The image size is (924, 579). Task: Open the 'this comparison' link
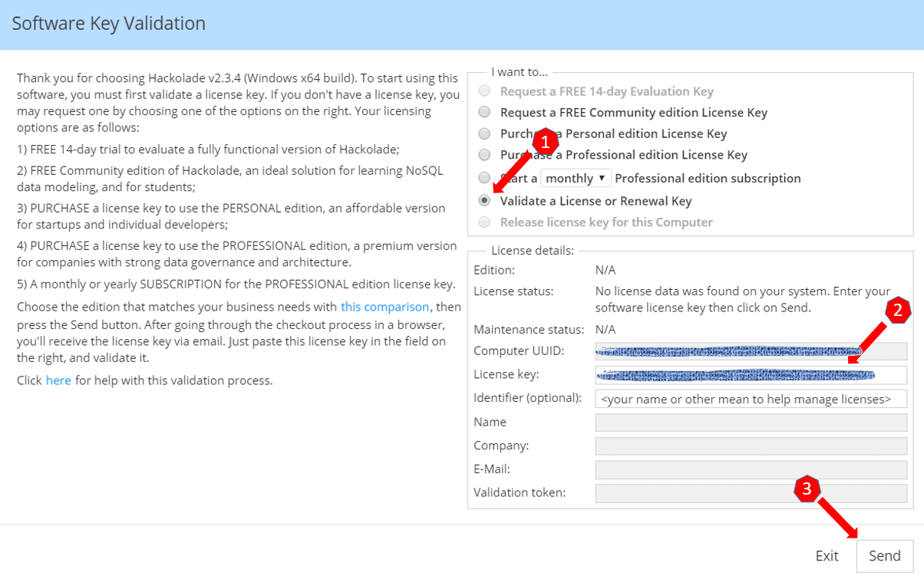click(384, 307)
